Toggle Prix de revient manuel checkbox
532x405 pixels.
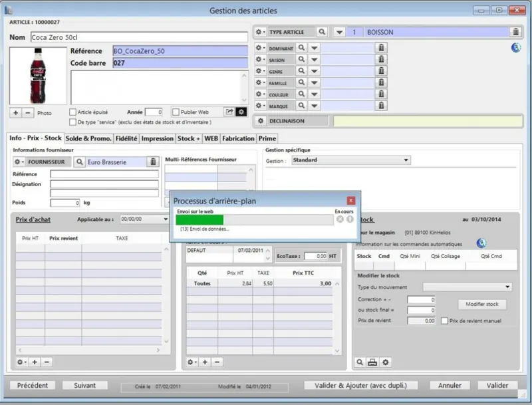click(444, 321)
